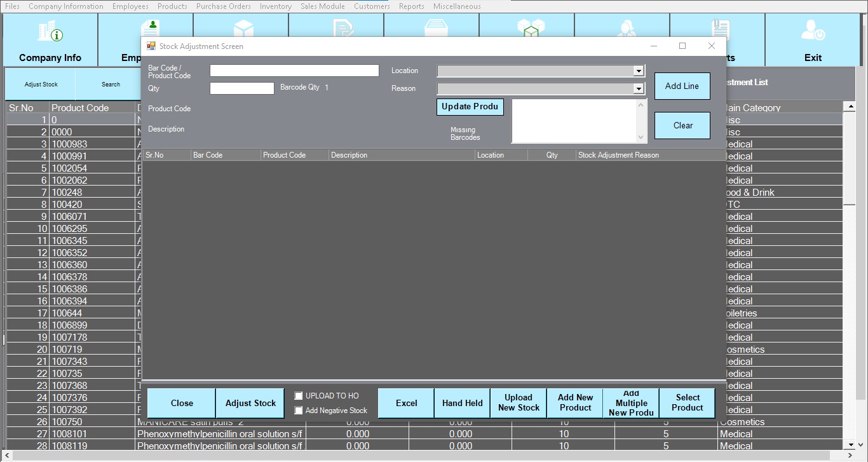Screen dimensions: 868x462
Task: Click the Sales Module cubes icon
Action: [x=531, y=28]
